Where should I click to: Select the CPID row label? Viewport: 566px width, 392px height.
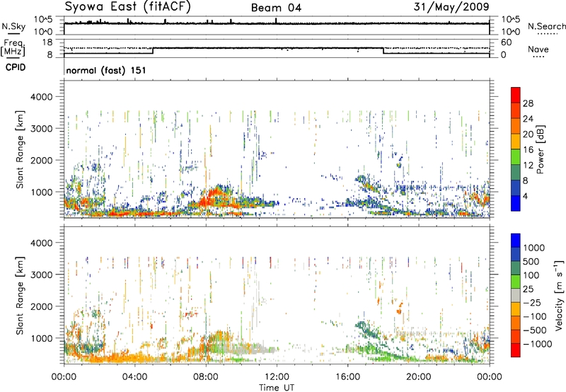click(15, 67)
